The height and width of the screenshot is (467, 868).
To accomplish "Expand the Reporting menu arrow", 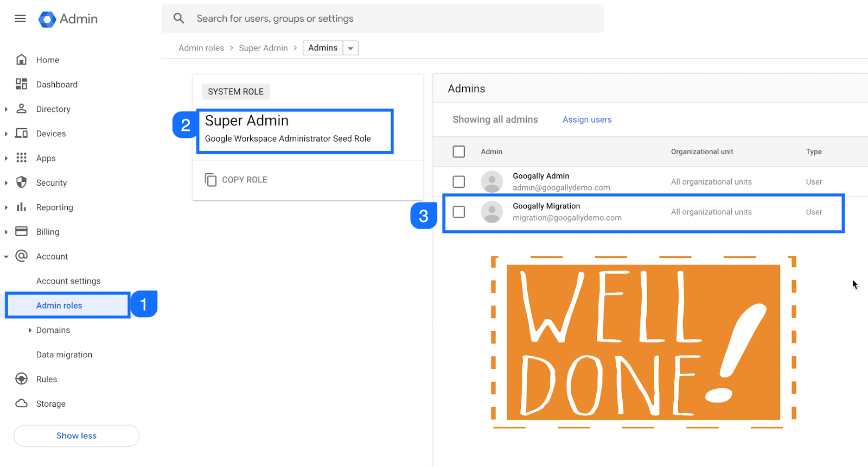I will click(6, 207).
